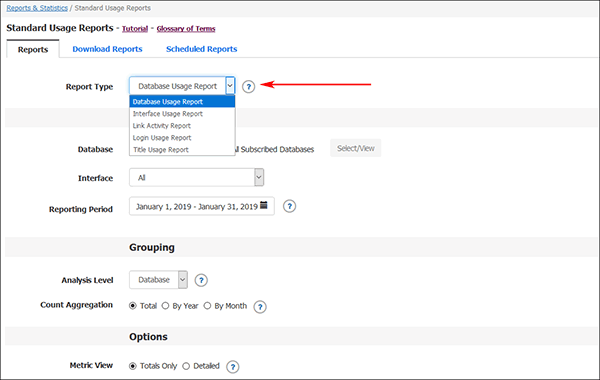The image size is (600, 380).
Task: Choose Title Usage Report option
Action: tap(182, 150)
